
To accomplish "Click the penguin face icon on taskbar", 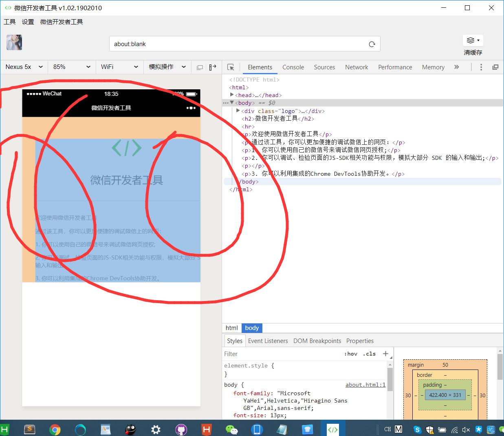I will pos(130,429).
